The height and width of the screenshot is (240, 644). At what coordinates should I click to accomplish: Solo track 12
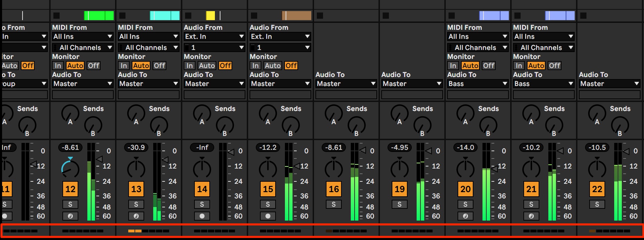coord(70,204)
